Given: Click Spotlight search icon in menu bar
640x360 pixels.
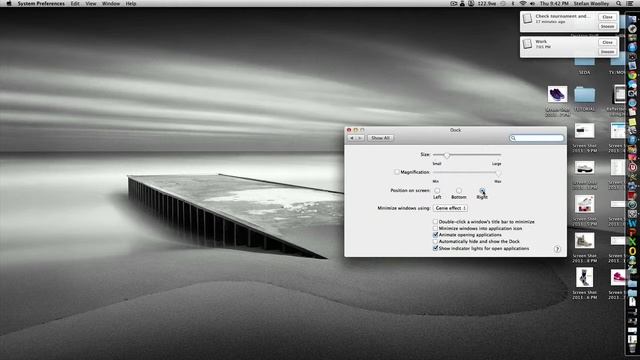Looking at the screenshot, I should (x=619, y=3).
